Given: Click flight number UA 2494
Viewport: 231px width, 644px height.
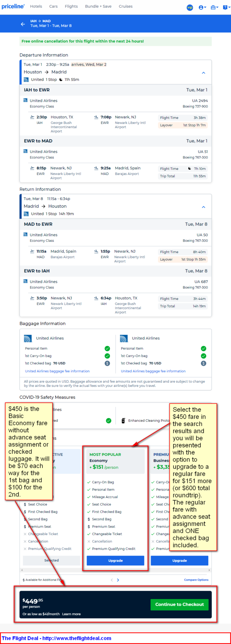Looking at the screenshot, I should coord(200,101).
